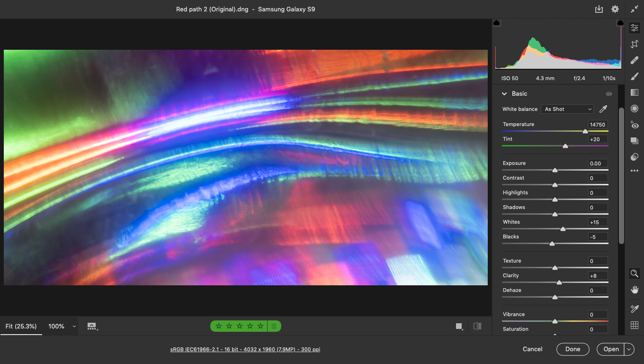Click the edit panel vertical scrollbar

click(x=621, y=175)
